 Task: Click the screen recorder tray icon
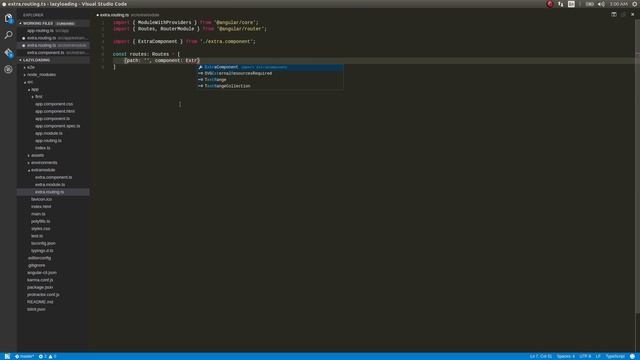pos(550,4)
